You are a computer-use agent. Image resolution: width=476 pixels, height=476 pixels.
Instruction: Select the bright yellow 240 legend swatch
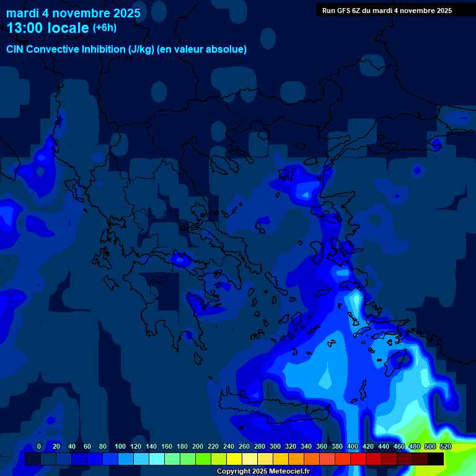coord(219,459)
